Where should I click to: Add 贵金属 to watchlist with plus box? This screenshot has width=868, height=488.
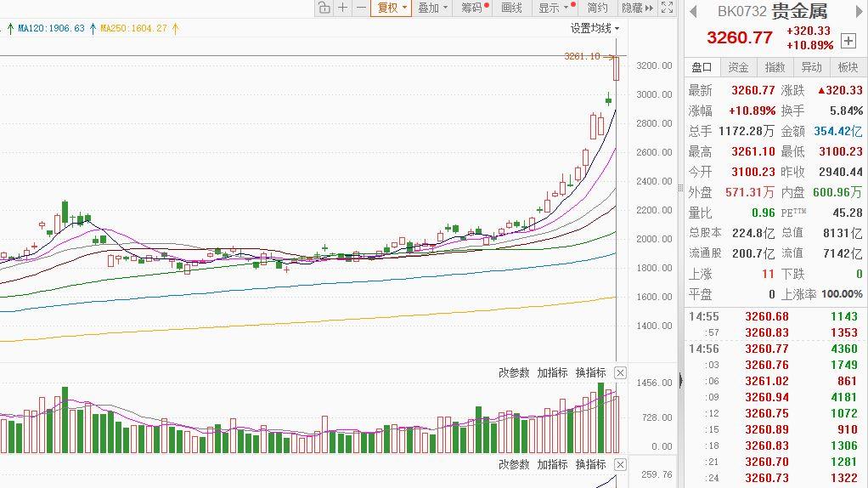click(x=848, y=41)
